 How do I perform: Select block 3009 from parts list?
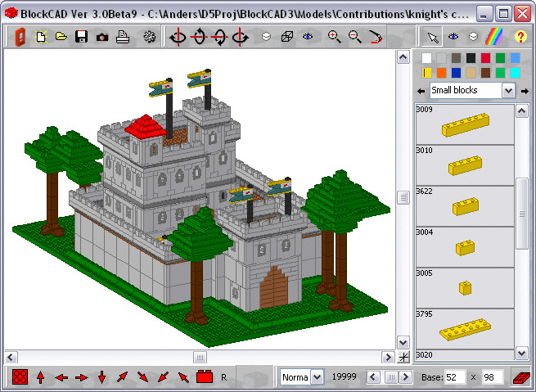point(465,124)
